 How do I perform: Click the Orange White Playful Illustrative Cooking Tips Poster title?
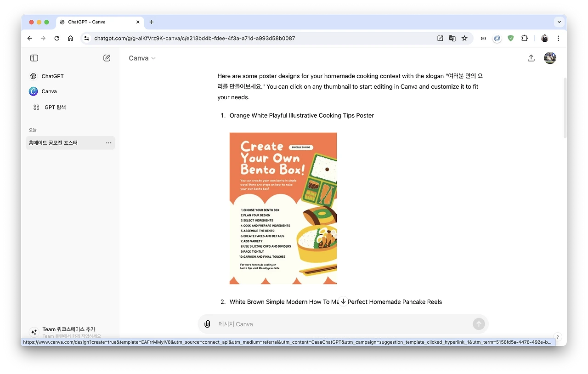[302, 115]
